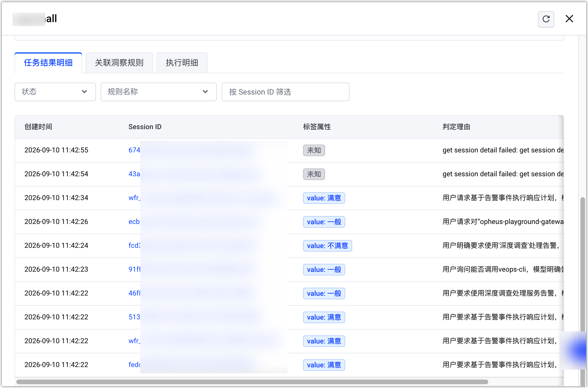Image resolution: width=588 pixels, height=388 pixels.
Task: Click the horizontal table scrollbar
Action: [x=252, y=382]
